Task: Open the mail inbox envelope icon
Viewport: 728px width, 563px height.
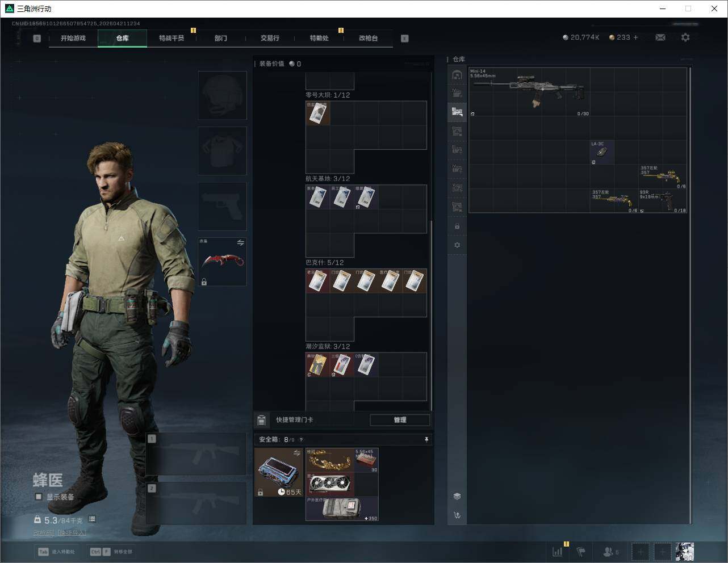Action: tap(660, 37)
